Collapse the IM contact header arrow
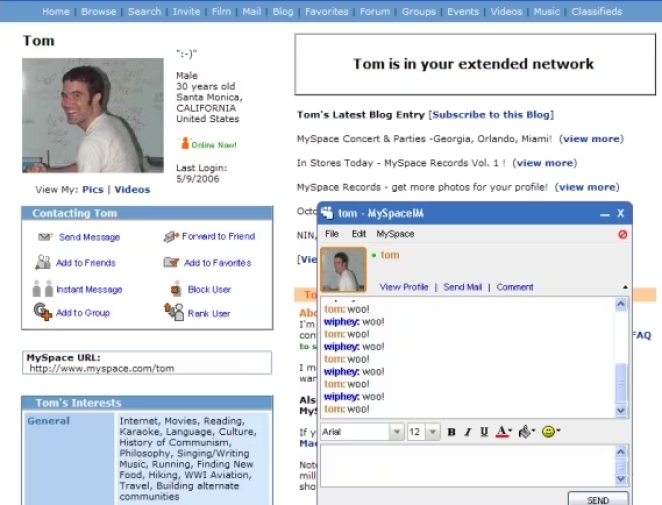662x505 pixels. click(x=625, y=287)
